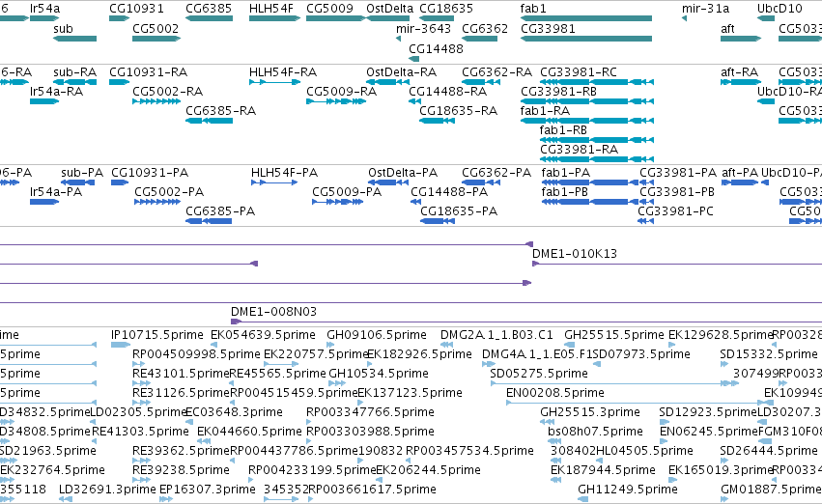Select the DME1-010K13 clone feature
The width and height of the screenshot is (822, 504).
[677, 264]
